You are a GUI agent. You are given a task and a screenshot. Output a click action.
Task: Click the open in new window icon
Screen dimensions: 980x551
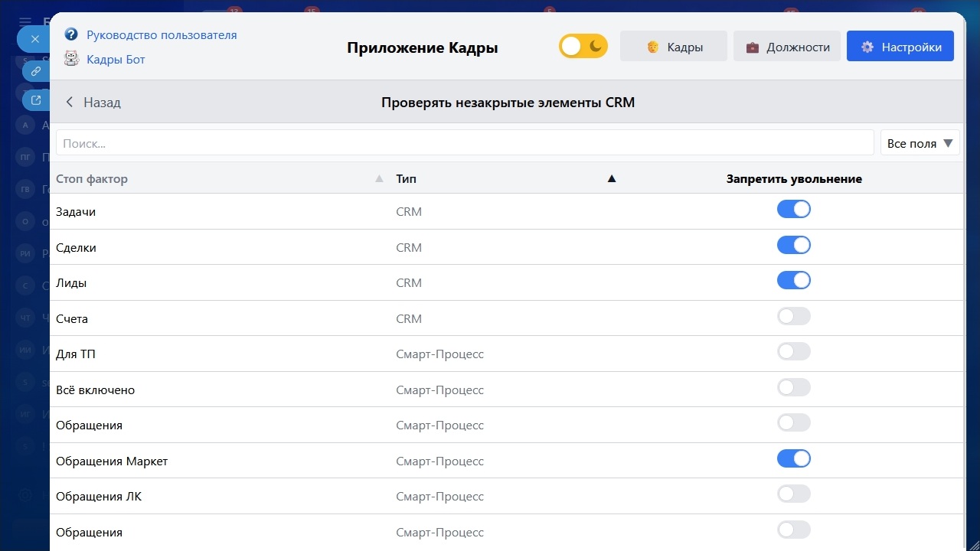(x=35, y=99)
